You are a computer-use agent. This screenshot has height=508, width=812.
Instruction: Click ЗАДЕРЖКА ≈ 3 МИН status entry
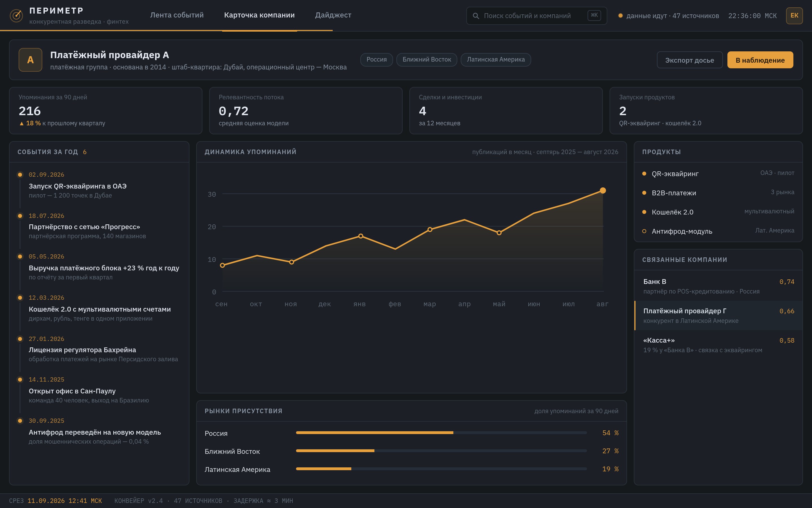263,501
